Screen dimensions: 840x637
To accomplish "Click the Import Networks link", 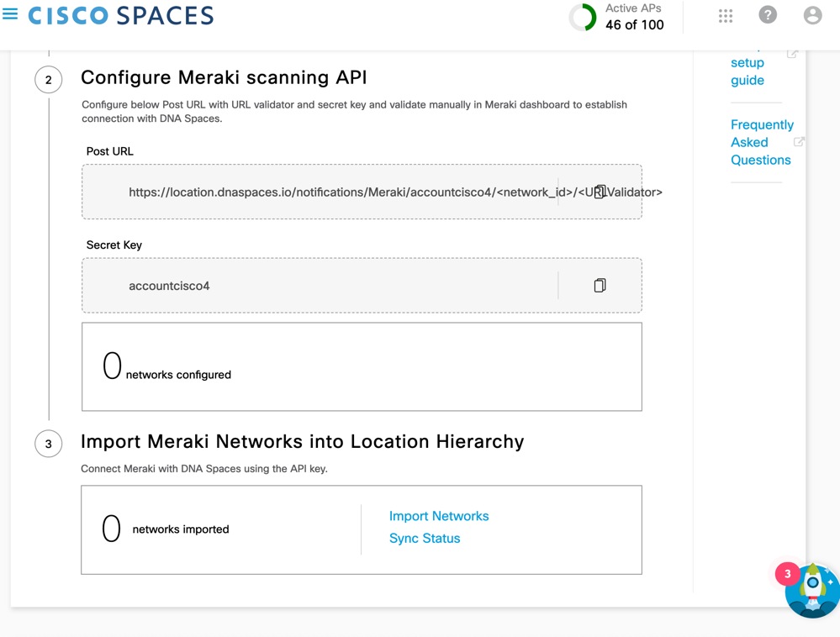I will coord(439,516).
